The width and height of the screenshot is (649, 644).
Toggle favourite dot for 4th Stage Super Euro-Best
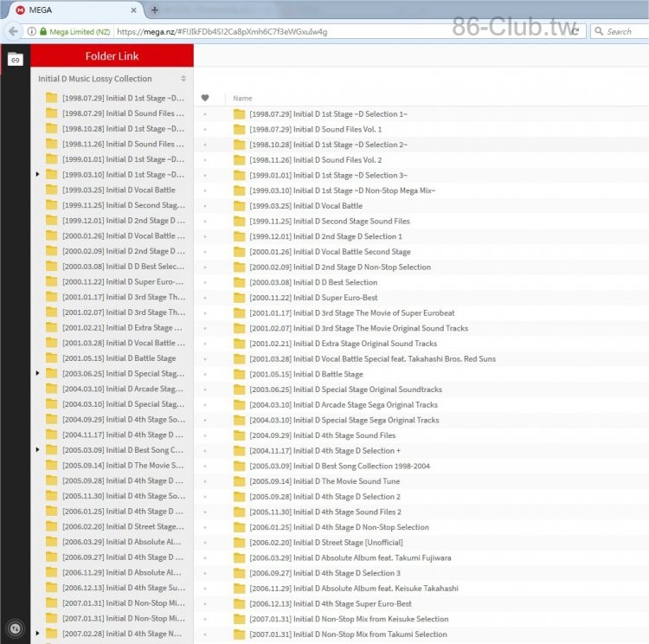tap(205, 604)
